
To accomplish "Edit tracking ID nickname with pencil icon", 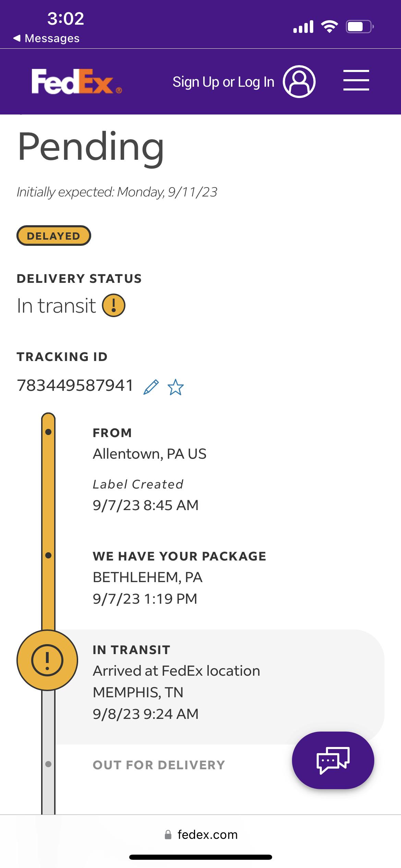I will coord(151,387).
